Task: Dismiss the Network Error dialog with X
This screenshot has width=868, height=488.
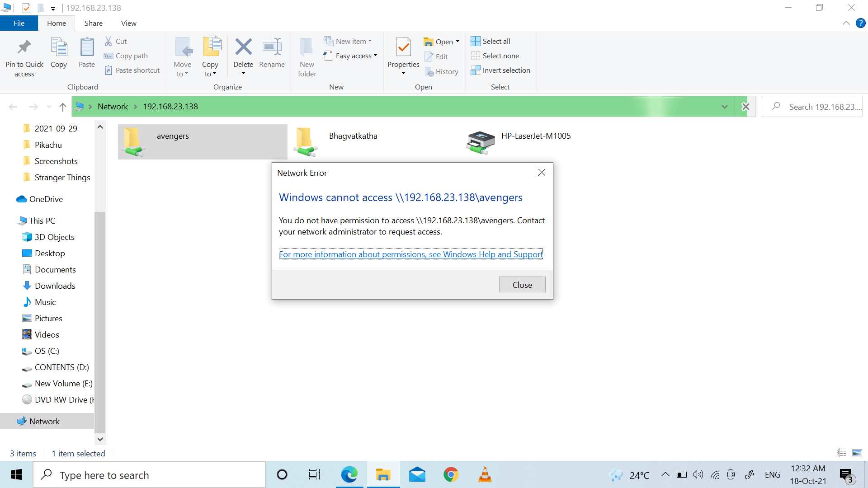Action: (542, 173)
